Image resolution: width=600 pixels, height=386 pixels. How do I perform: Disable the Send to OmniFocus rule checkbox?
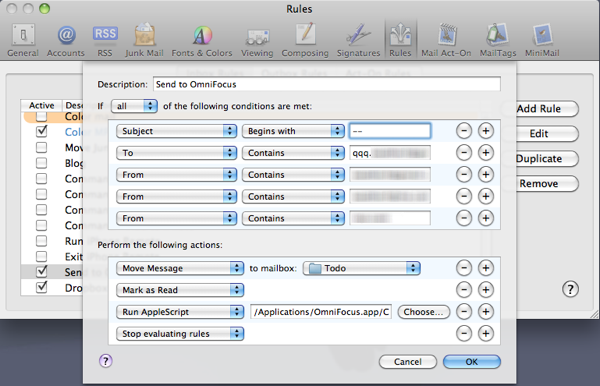[41, 272]
